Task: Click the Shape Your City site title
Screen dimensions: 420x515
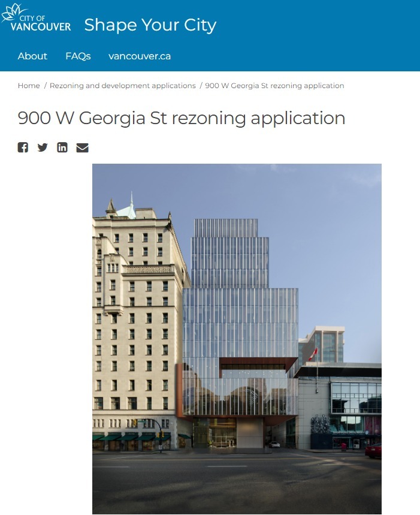Action: [150, 25]
